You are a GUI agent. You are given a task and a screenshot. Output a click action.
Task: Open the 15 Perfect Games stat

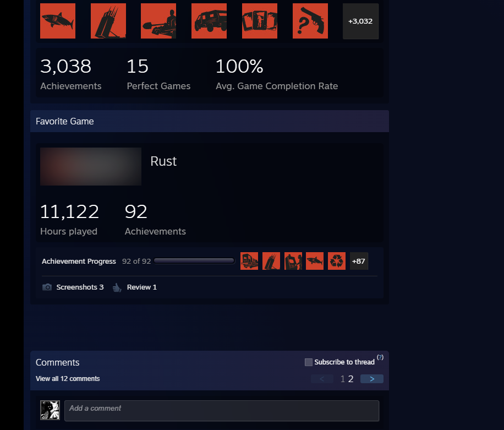tap(158, 74)
